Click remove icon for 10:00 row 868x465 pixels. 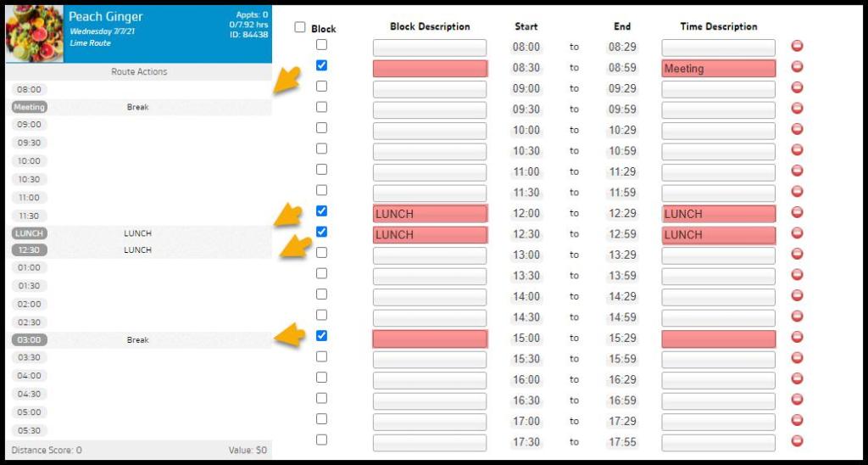pos(797,129)
